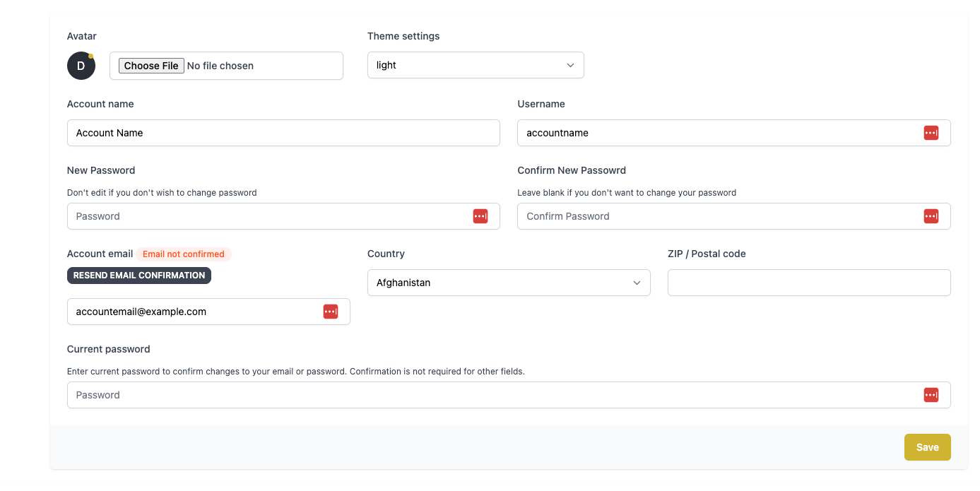Click the avatar circle with letter D
The height and width of the screenshot is (491, 980).
81,66
